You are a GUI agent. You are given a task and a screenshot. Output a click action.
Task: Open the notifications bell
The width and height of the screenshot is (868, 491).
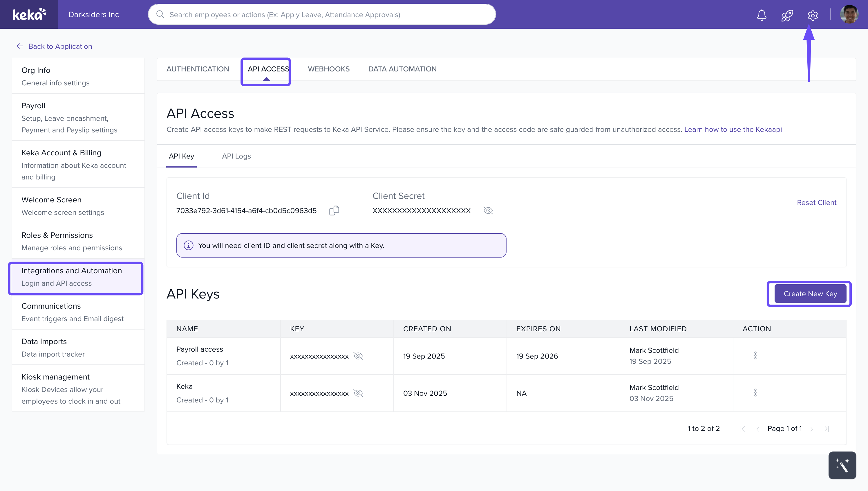[762, 15]
